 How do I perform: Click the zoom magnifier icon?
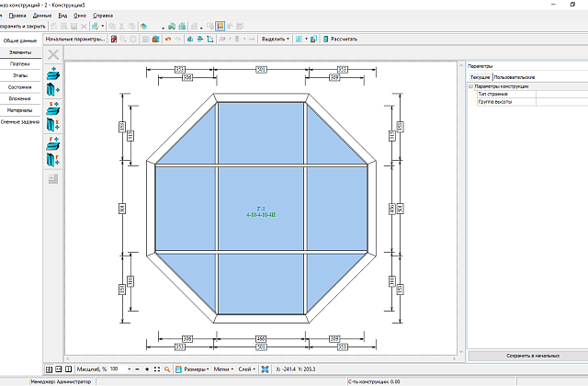tap(167, 369)
